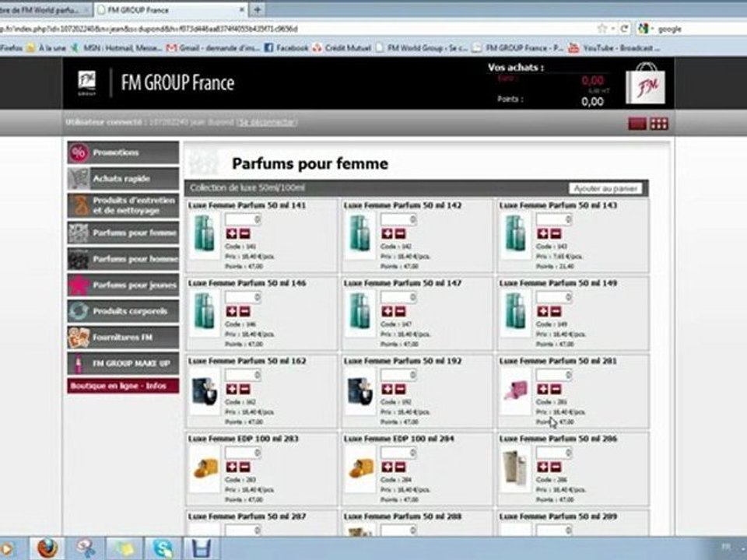Image resolution: width=747 pixels, height=560 pixels.
Task: Click pink bottle thumbnail of Parfum 281
Action: pyautogui.click(x=516, y=391)
